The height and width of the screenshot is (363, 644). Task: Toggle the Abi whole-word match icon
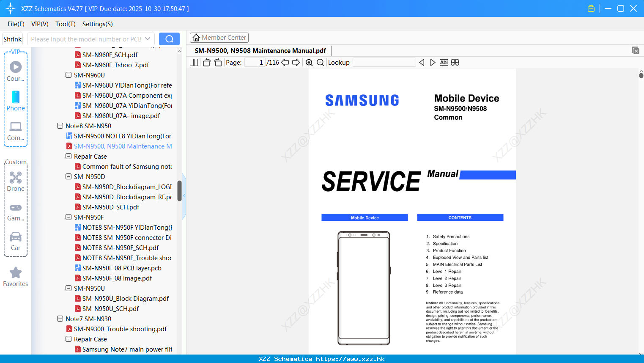tap(444, 62)
